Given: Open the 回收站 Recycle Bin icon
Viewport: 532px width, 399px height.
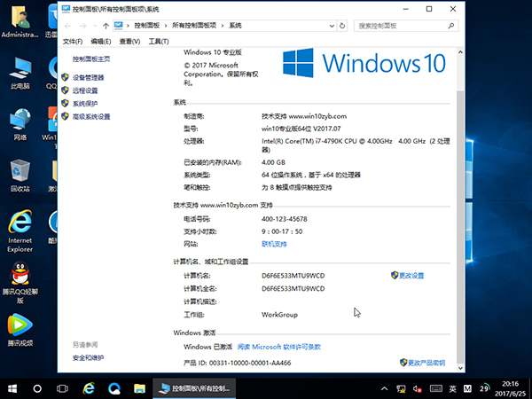Looking at the screenshot, I should point(20,173).
